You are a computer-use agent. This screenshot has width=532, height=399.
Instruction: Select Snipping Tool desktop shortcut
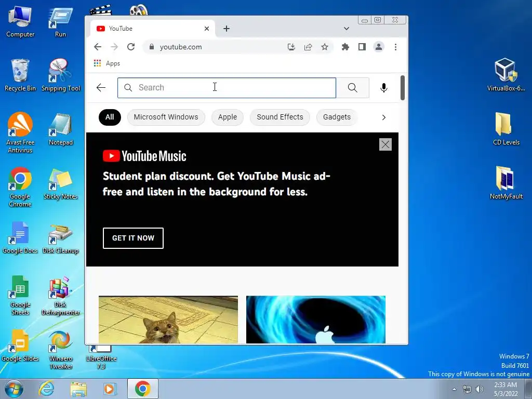coord(61,75)
